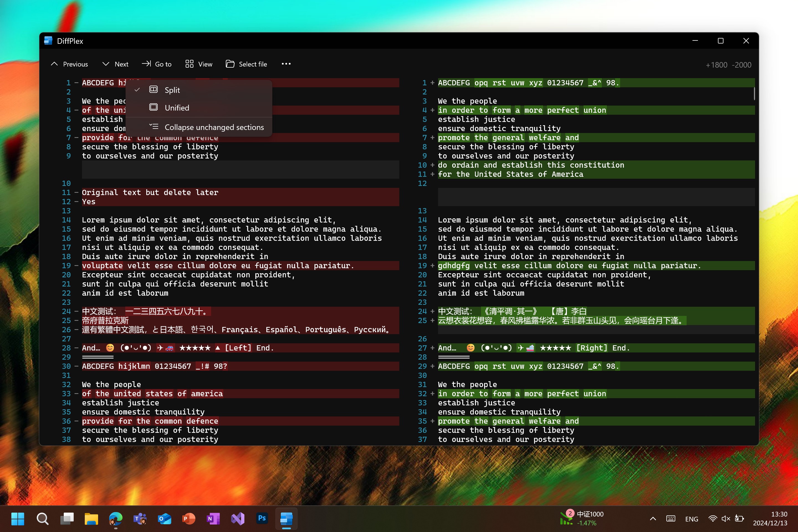Open Task View in the taskbar

[x=67, y=519]
